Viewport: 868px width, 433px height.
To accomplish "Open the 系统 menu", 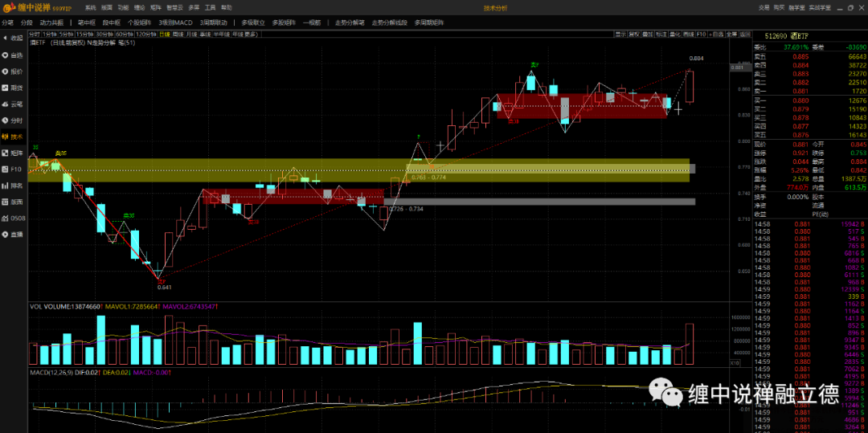I will 91,8.
